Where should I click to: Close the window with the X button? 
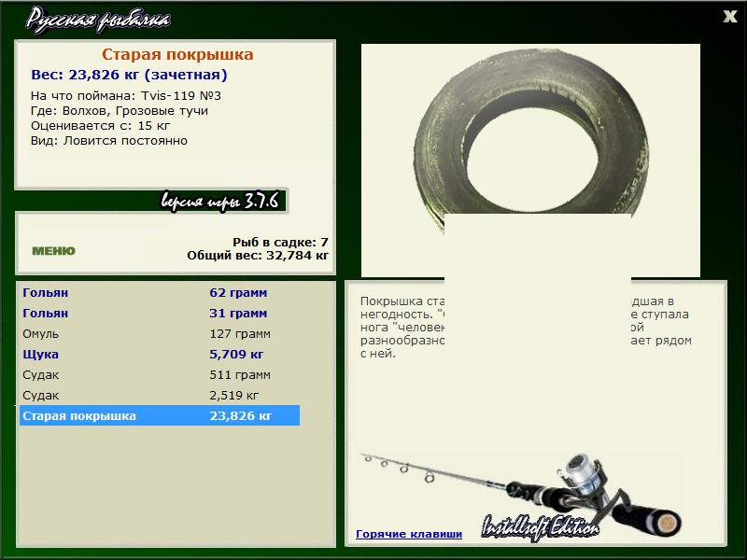tap(730, 17)
